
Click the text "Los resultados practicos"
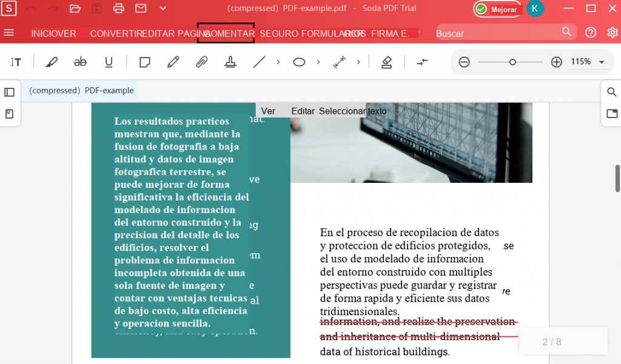pyautogui.click(x=172, y=121)
